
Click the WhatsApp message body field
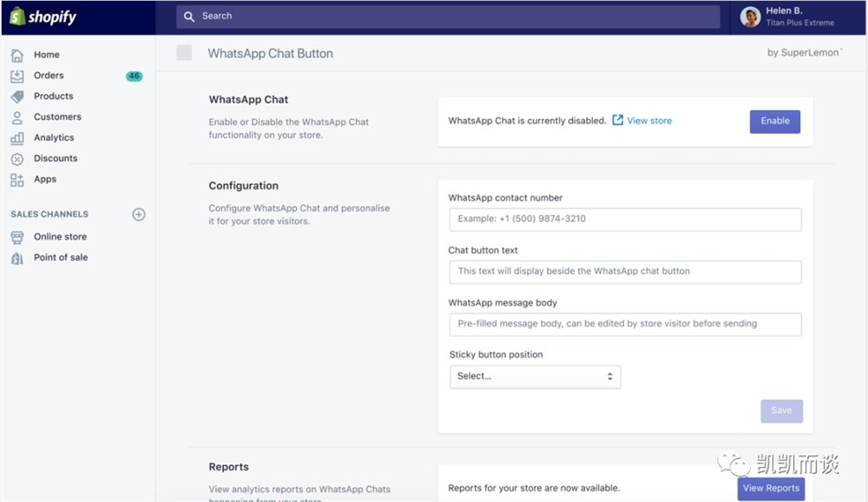[x=626, y=324]
